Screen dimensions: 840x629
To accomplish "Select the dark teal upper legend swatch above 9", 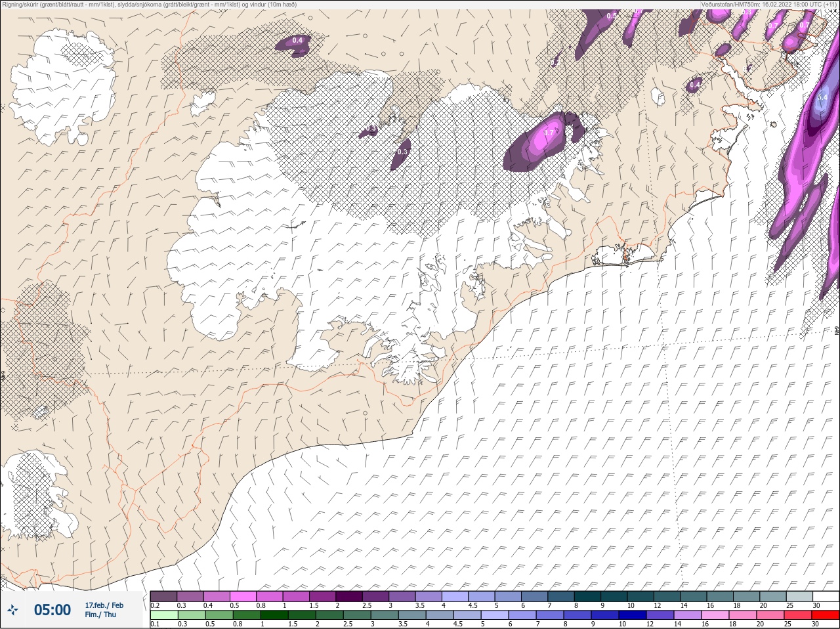I will coord(614,596).
